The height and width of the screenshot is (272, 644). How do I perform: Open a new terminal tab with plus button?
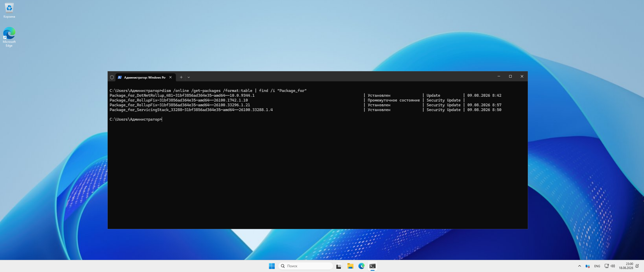(181, 77)
